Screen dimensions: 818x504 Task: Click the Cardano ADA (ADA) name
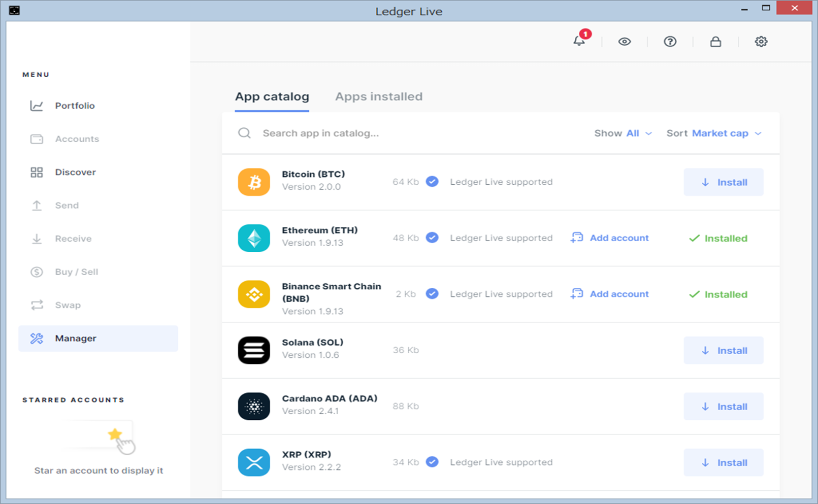(330, 398)
